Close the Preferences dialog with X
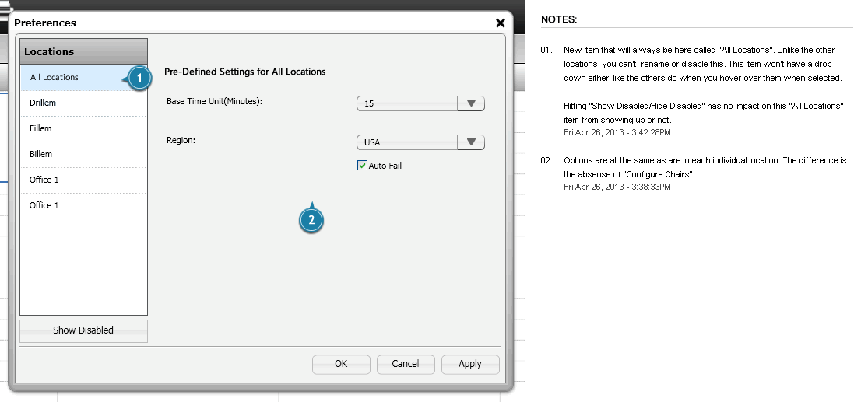868x402 pixels. click(501, 23)
